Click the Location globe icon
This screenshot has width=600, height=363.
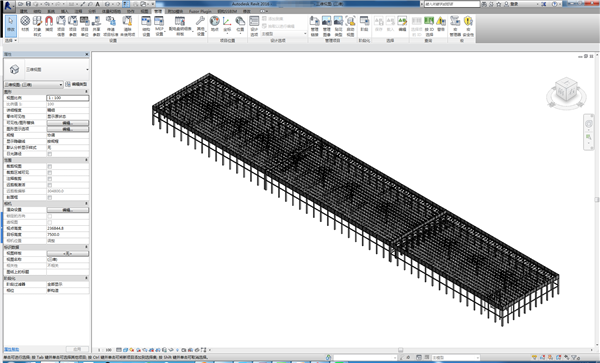(x=215, y=24)
